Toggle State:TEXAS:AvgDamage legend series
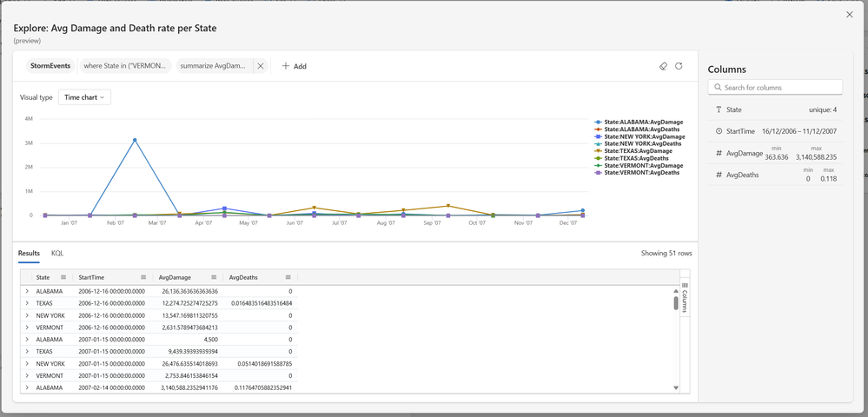Screen dimensions: 868x417 pos(633,150)
